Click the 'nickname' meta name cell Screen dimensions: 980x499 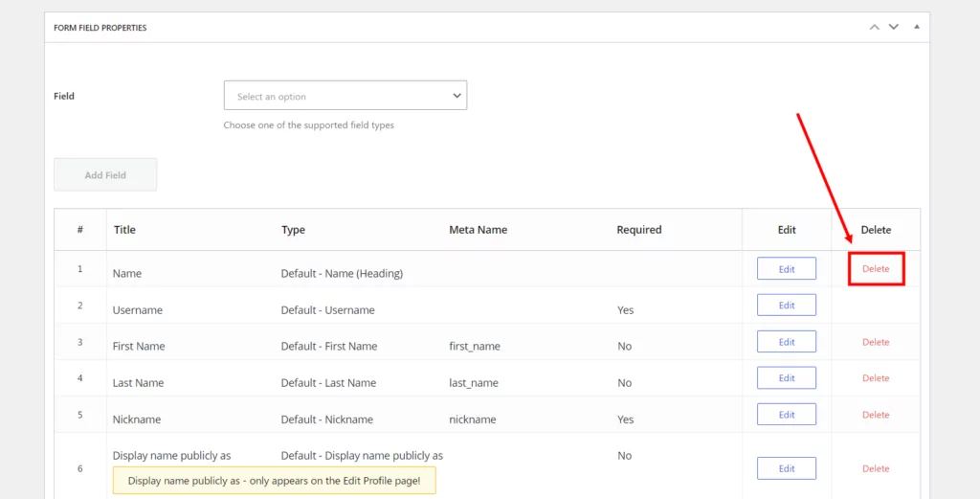coord(473,419)
